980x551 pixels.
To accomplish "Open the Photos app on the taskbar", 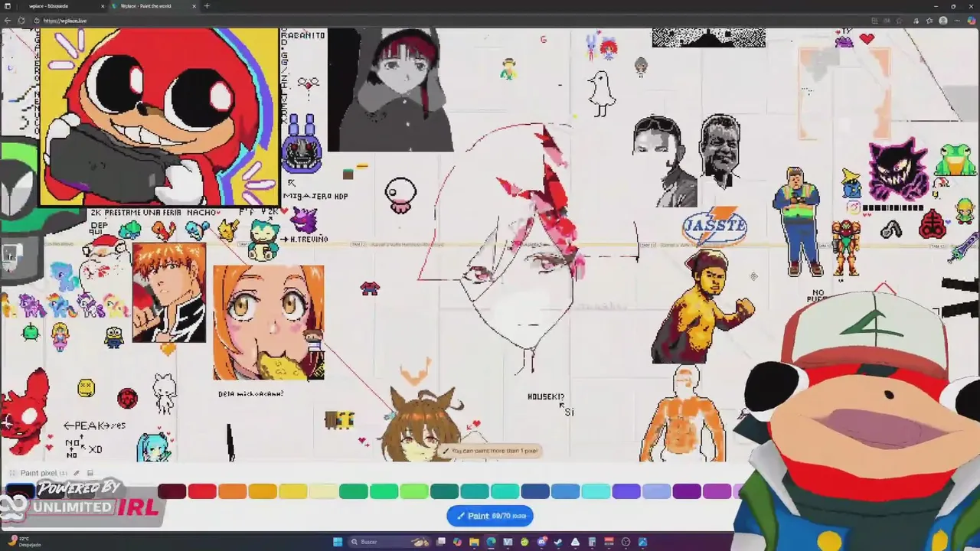I will [x=642, y=542].
